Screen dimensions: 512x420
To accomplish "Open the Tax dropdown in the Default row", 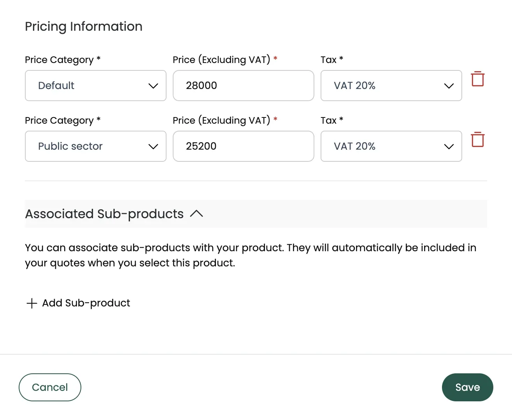I will tap(391, 86).
